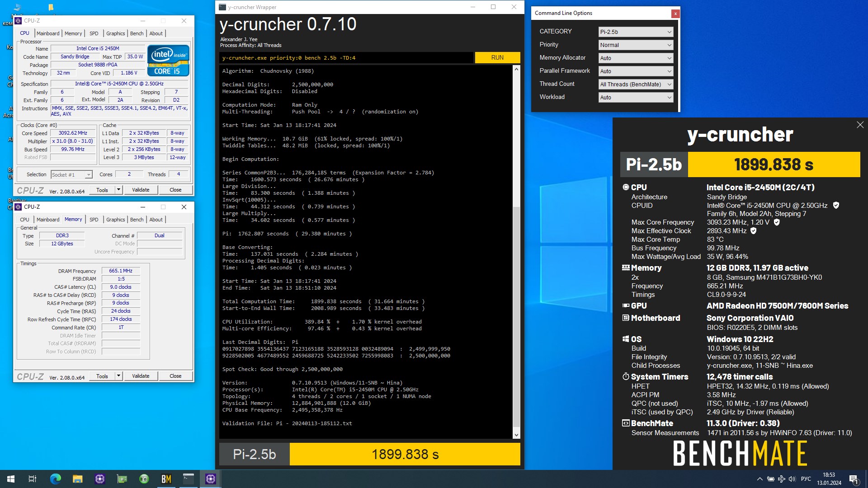The height and width of the screenshot is (488, 868).
Task: Expand Tools arrow in lower CPU-Z window
Action: coord(119,376)
